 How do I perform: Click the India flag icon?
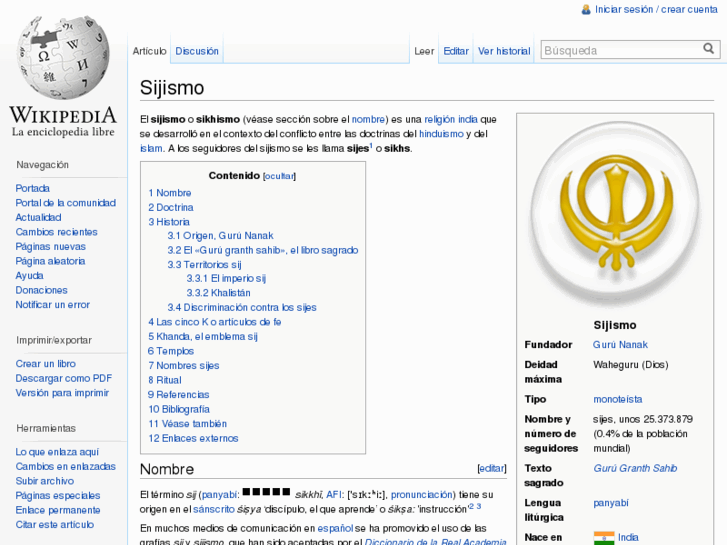[604, 538]
